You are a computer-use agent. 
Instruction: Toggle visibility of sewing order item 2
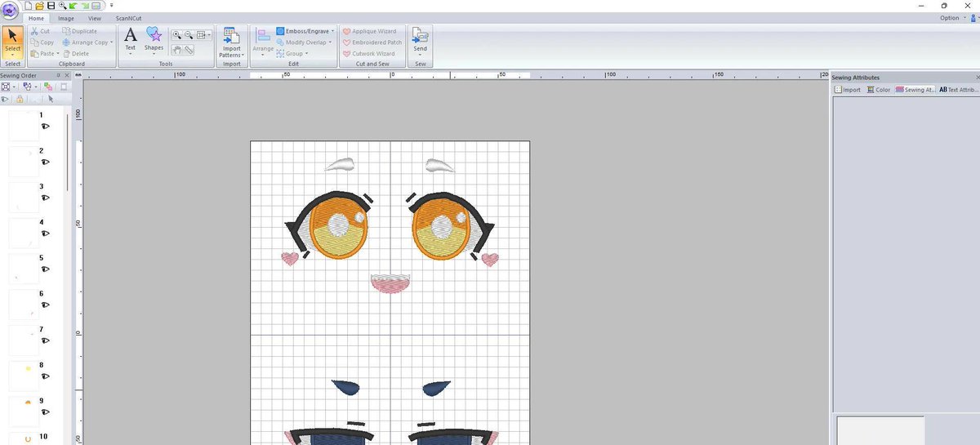pyautogui.click(x=46, y=162)
